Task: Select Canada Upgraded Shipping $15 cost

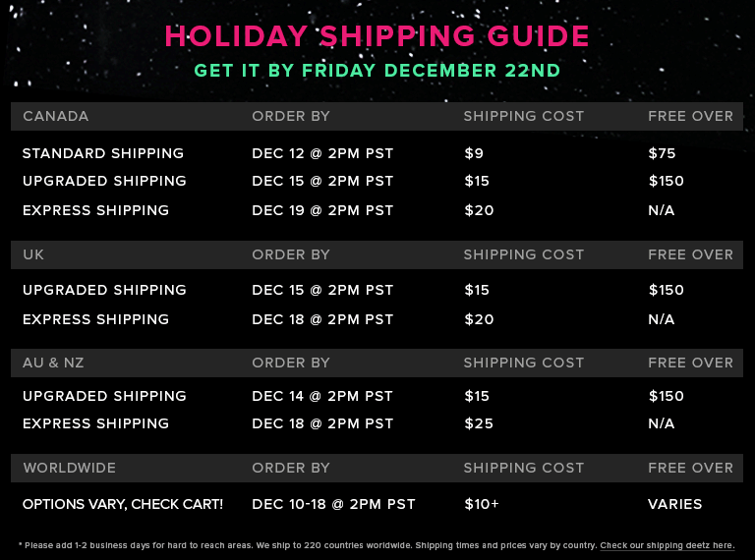Action: (477, 181)
